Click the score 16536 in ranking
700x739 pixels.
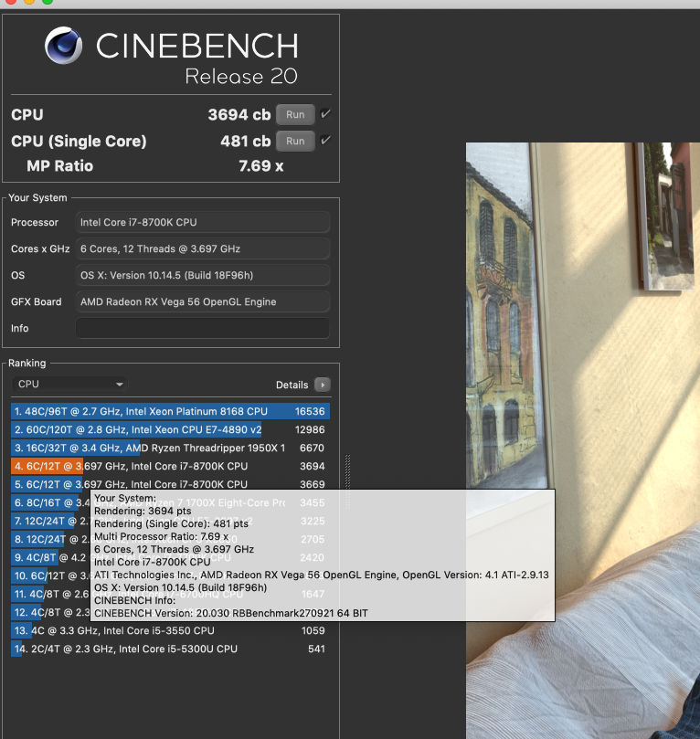[x=310, y=411]
